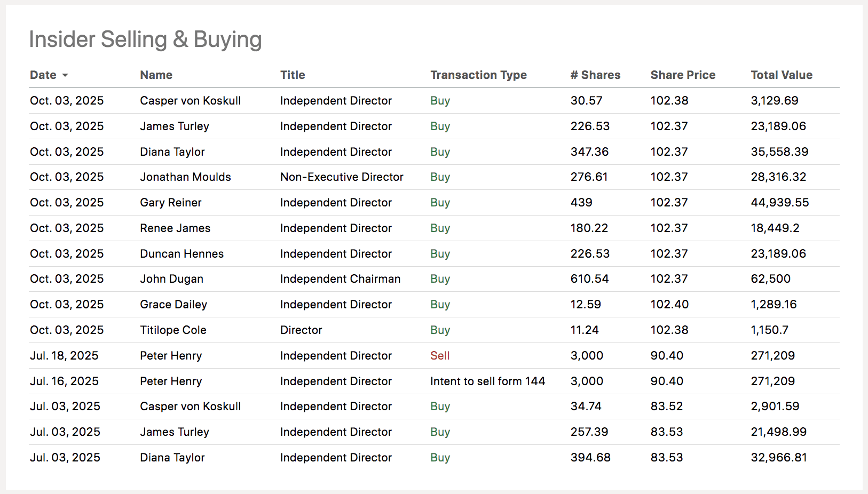Select Titilope Cole's name
The width and height of the screenshot is (868, 494).
coord(173,330)
